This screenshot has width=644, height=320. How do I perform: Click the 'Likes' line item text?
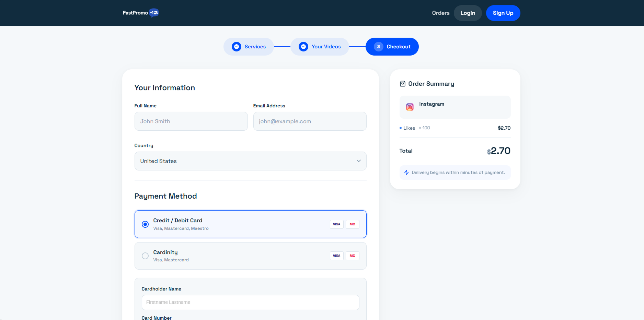coord(409,128)
